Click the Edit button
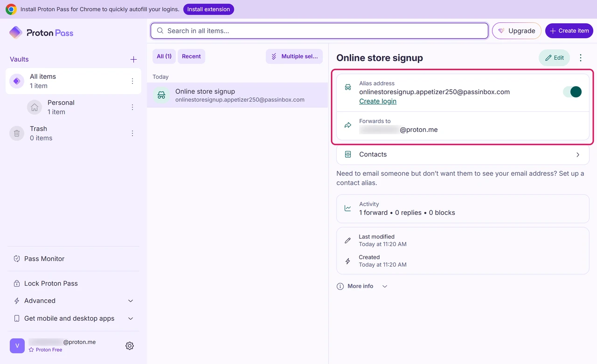This screenshot has width=597, height=364. tap(554, 58)
